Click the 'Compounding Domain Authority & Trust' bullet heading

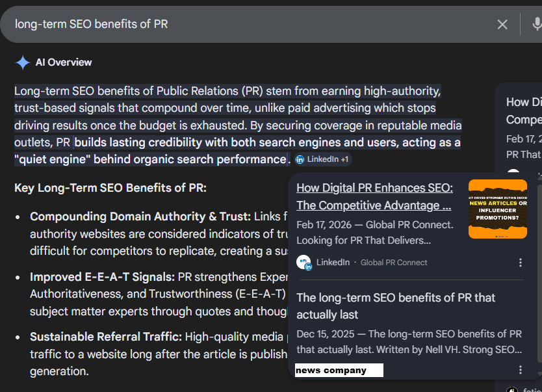coord(140,216)
